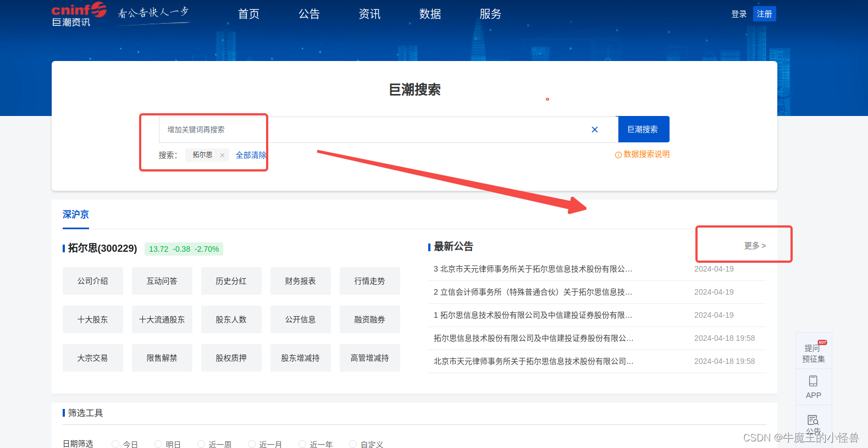
Task: Click 全部清除 to clear search tags
Action: click(251, 156)
